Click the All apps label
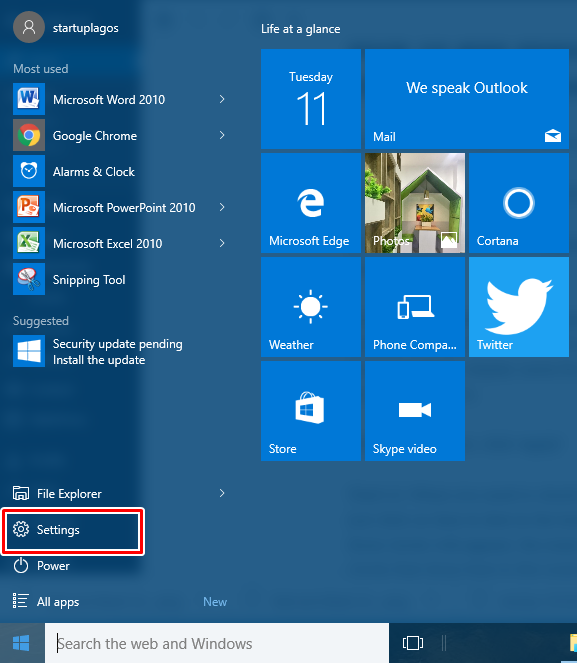The width and height of the screenshot is (577, 663). point(58,602)
